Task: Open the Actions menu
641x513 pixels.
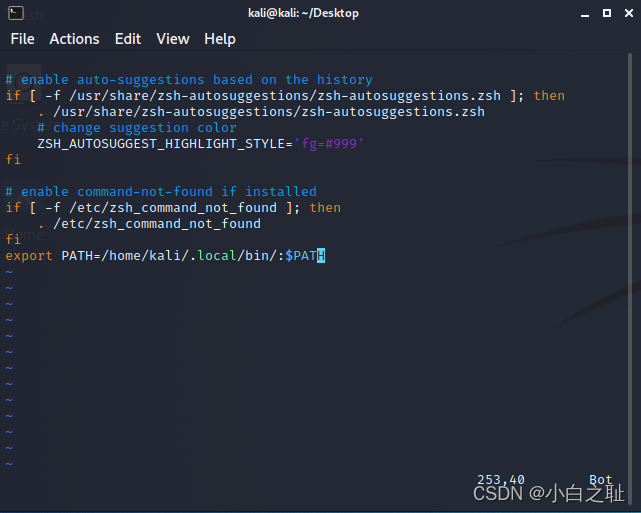Action: click(x=74, y=39)
